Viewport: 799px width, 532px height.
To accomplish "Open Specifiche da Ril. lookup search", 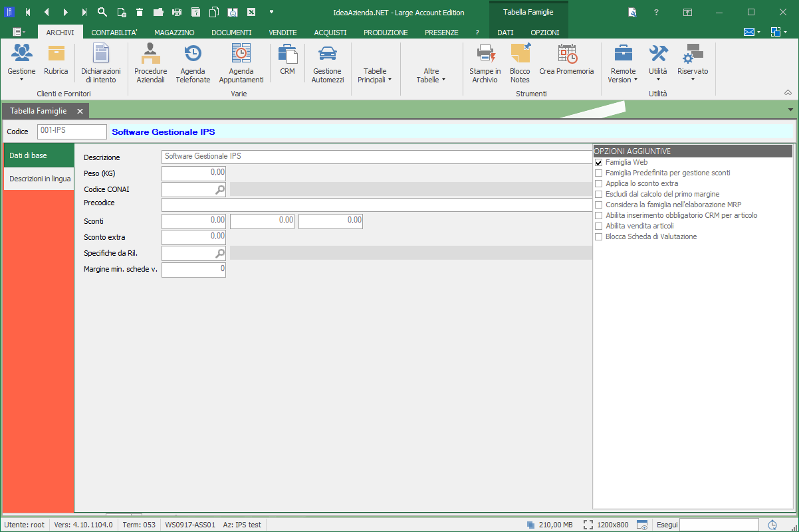I will click(219, 253).
